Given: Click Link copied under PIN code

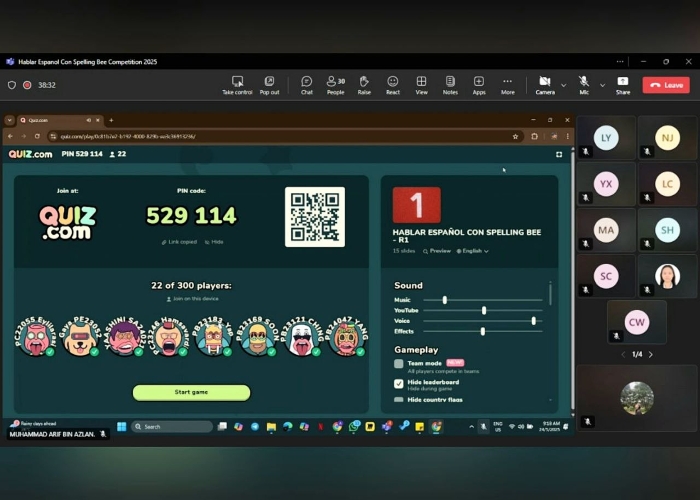Looking at the screenshot, I should click(179, 242).
